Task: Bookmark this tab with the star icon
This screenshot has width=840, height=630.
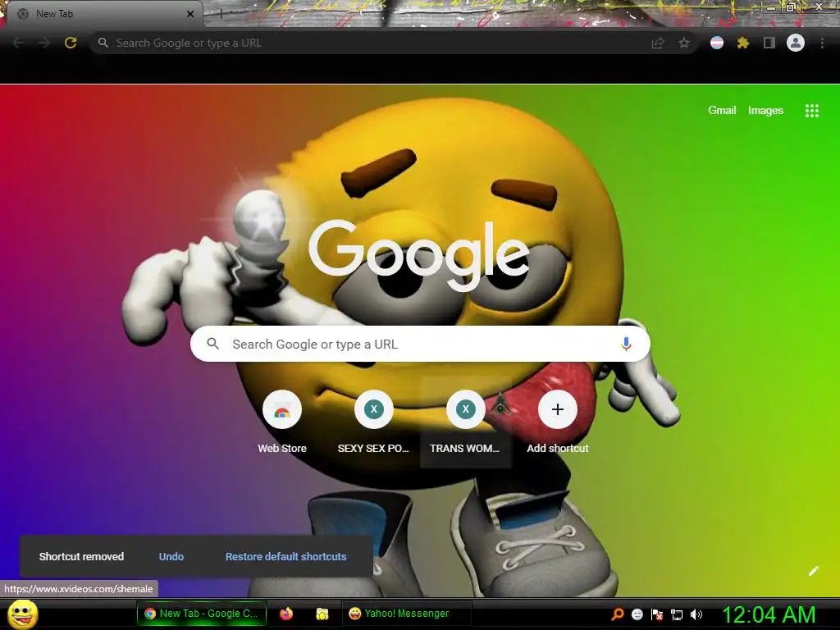Action: point(683,43)
